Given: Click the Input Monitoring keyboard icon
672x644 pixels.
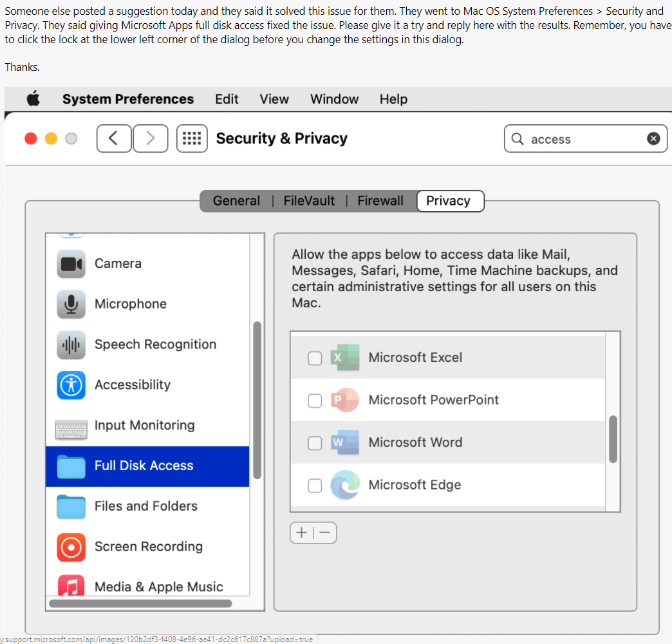Looking at the screenshot, I should [71, 429].
